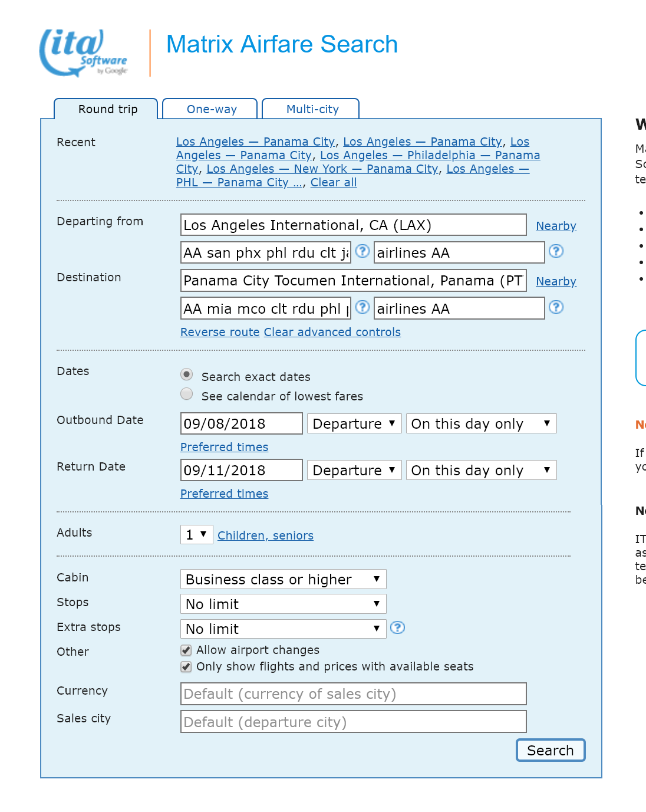This screenshot has width=646, height=812.
Task: Toggle Only show flights with available seats
Action: 186,666
